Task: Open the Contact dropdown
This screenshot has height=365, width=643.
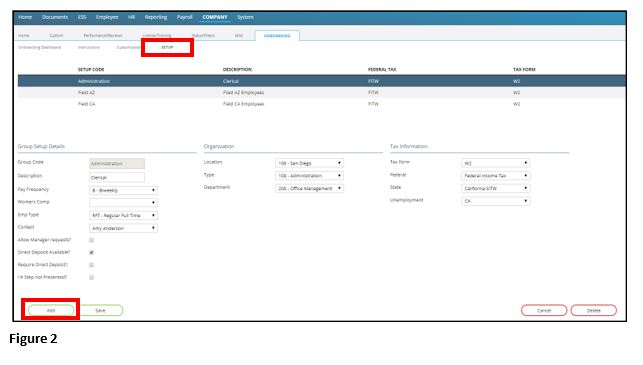Action: 123,228
